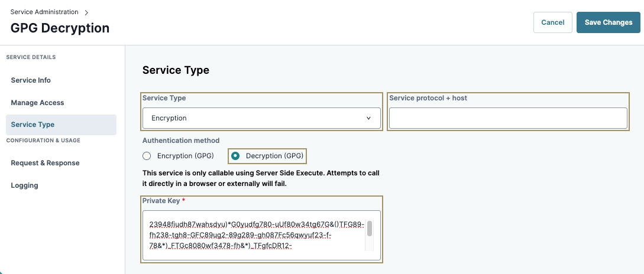Click the CONFIGURATION & USAGE sidebar header
644x274 pixels.
tap(43, 141)
